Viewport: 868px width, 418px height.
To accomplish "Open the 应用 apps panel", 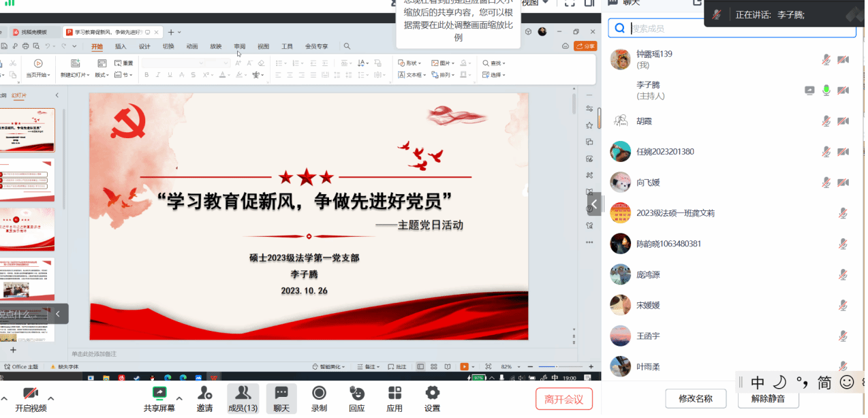I will [394, 398].
